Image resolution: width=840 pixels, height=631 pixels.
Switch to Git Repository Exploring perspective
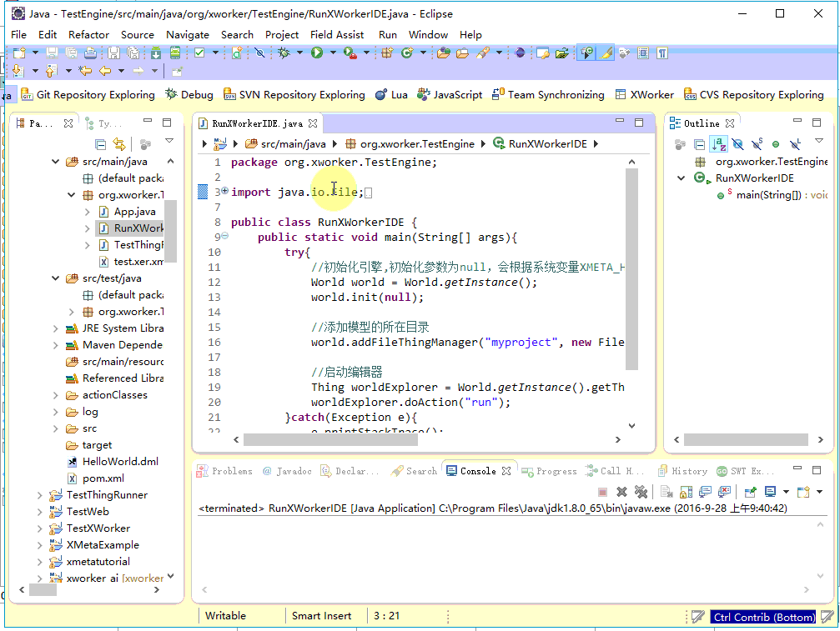coord(88,95)
